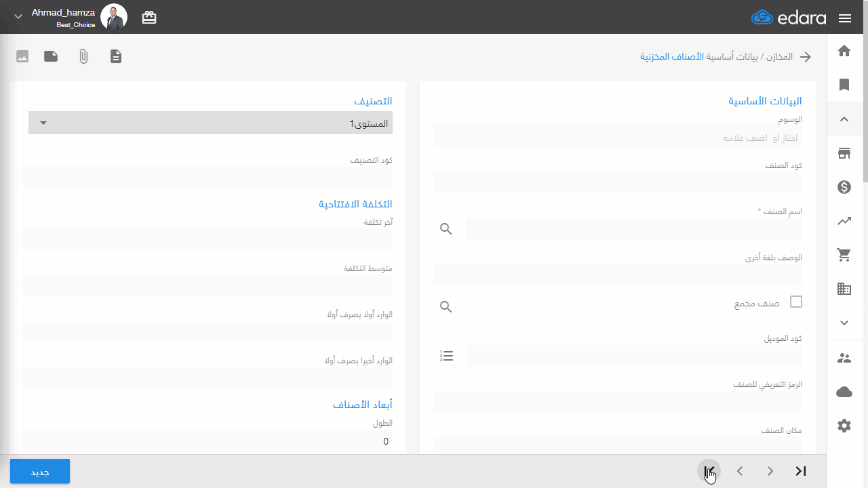Open the trending sales chart icon
The width and height of the screenshot is (868, 488).
(x=844, y=221)
